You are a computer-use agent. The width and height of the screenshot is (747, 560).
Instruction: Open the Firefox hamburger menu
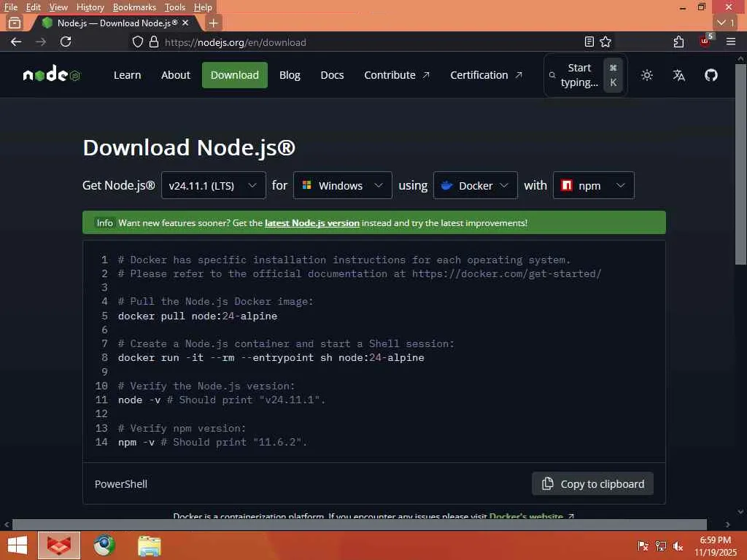point(731,42)
